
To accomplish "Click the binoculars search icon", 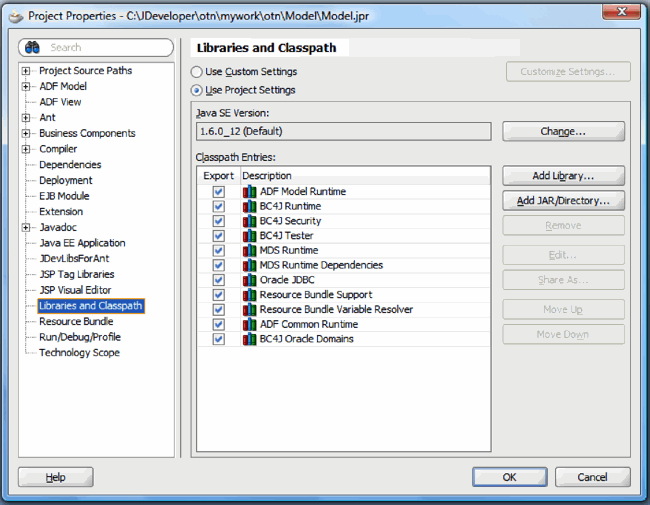I will pos(32,48).
